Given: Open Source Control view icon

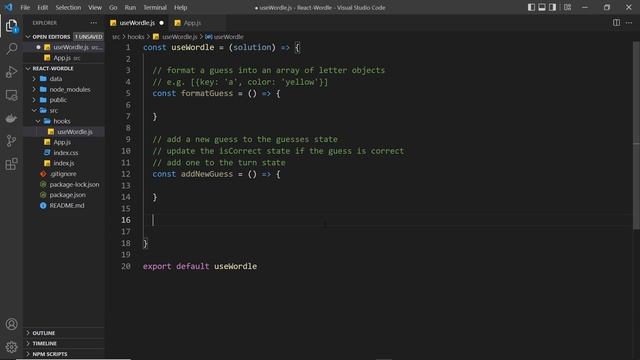Looking at the screenshot, I should click(11, 141).
